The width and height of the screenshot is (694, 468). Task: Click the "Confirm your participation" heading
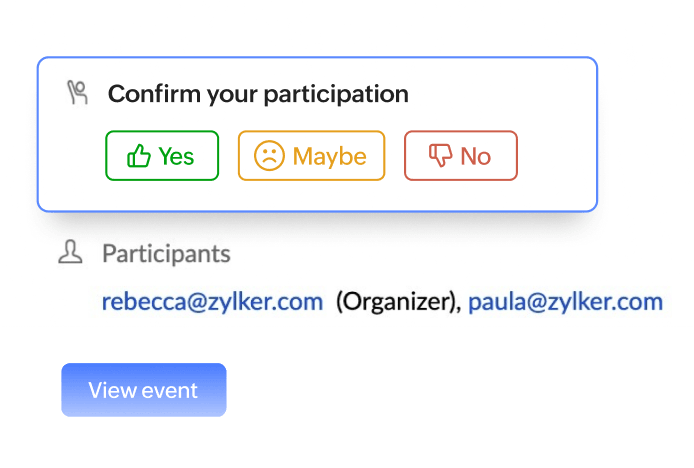point(258,94)
